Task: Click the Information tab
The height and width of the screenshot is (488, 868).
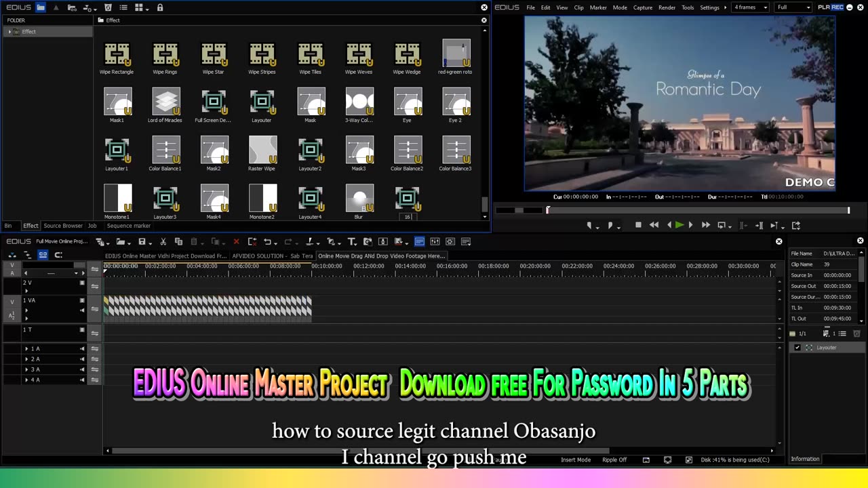Action: coord(805,459)
